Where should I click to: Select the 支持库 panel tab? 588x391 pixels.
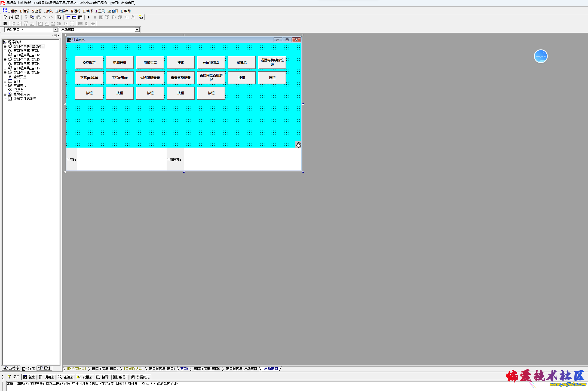(11, 368)
